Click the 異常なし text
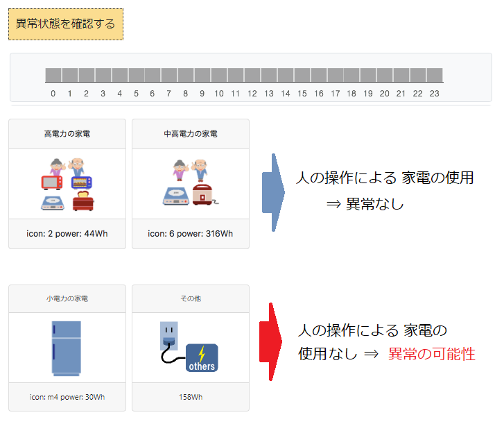Viewport: 504px width, 424px height. [375, 204]
